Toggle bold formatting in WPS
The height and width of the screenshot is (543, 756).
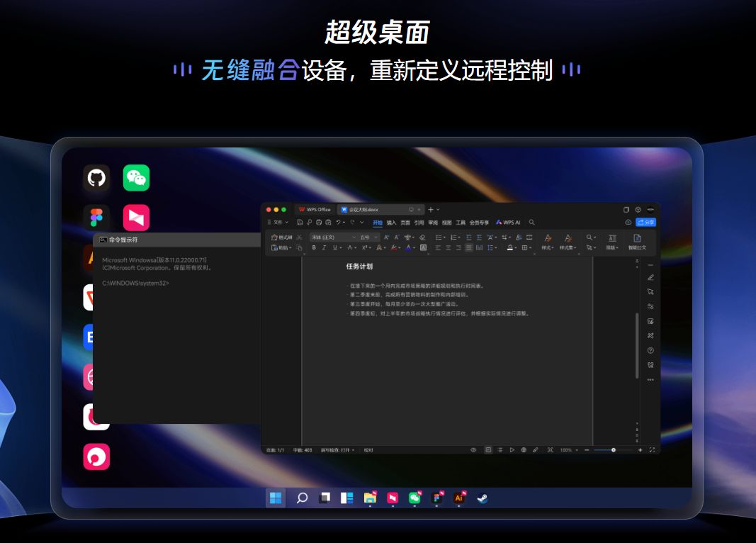pos(314,248)
